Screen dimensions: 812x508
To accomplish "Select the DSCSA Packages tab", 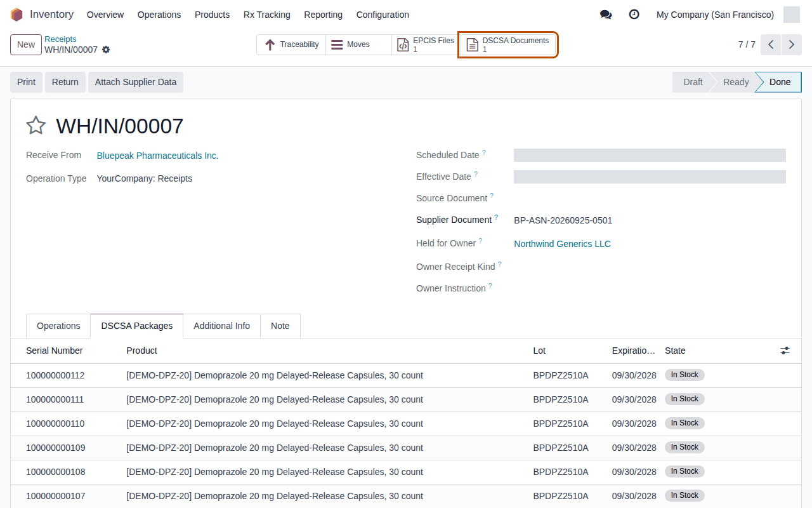I will click(x=137, y=326).
